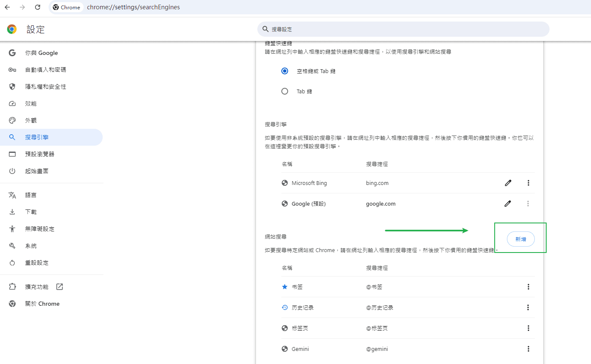Click the external link icon beside 擴充功能
The width and height of the screenshot is (591, 364).
pos(60,287)
